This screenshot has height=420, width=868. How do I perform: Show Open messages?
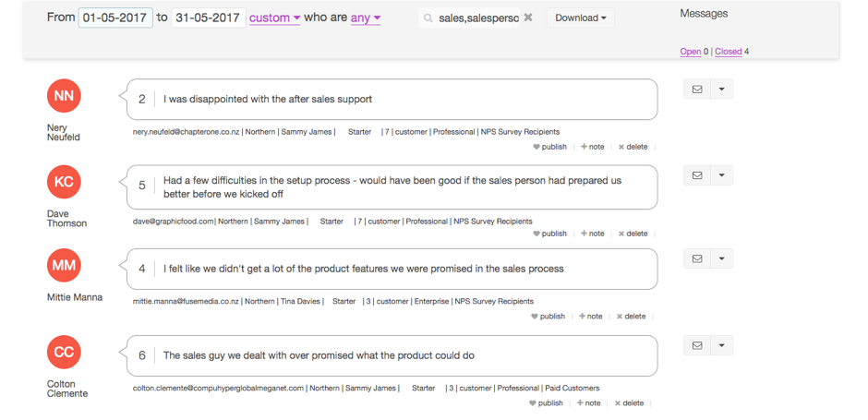tap(691, 52)
